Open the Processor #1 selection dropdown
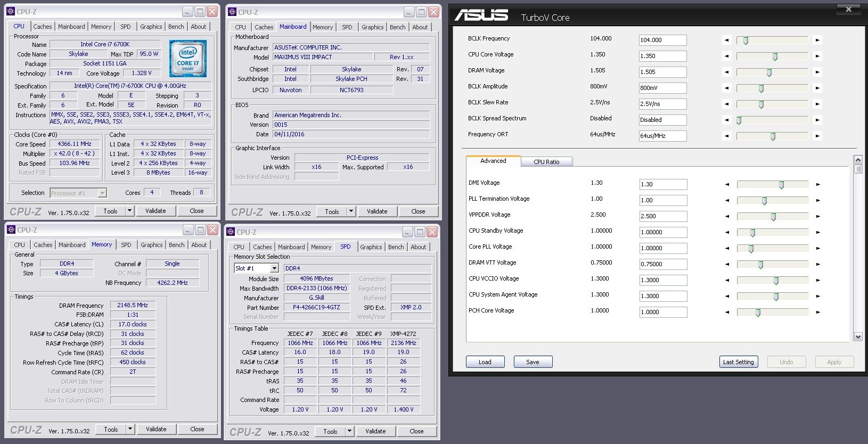The height and width of the screenshot is (444, 868). [x=102, y=193]
